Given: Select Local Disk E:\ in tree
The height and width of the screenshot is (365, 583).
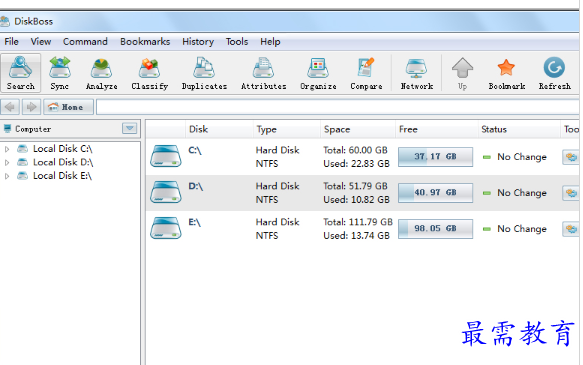Looking at the screenshot, I should [62, 175].
